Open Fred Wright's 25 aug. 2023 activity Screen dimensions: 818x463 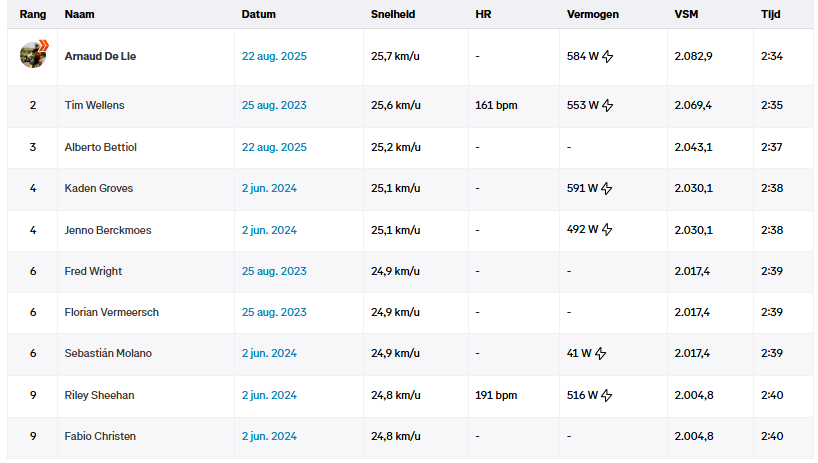click(274, 272)
